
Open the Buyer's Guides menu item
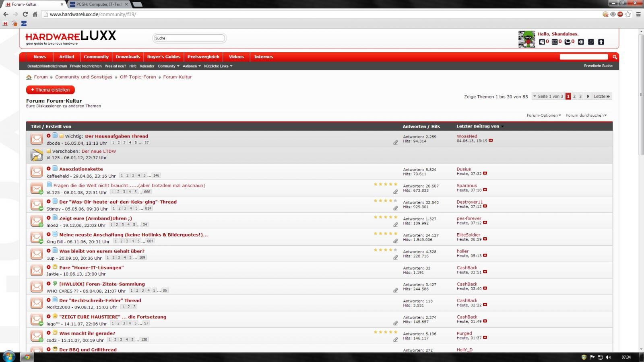[x=164, y=57]
